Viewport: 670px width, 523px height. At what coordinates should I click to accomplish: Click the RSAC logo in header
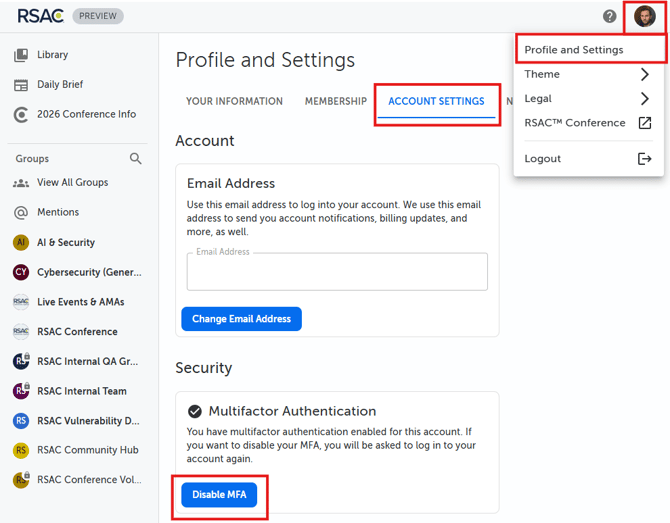pyautogui.click(x=40, y=16)
